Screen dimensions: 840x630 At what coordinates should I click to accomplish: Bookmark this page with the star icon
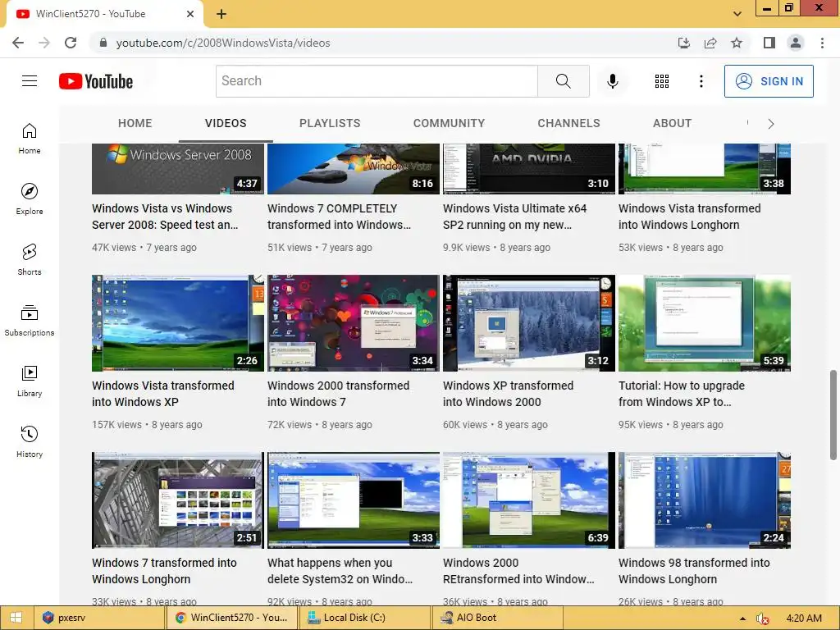(x=737, y=43)
